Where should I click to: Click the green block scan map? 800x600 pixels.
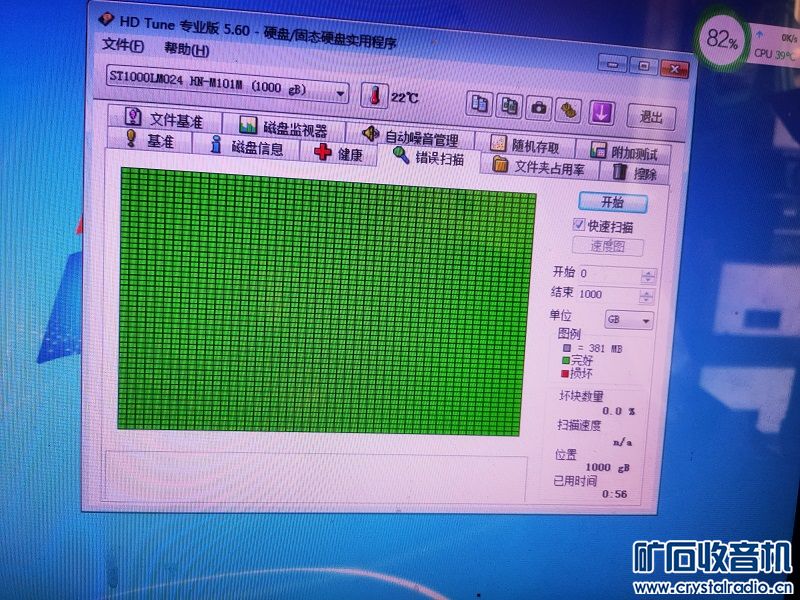click(326, 302)
